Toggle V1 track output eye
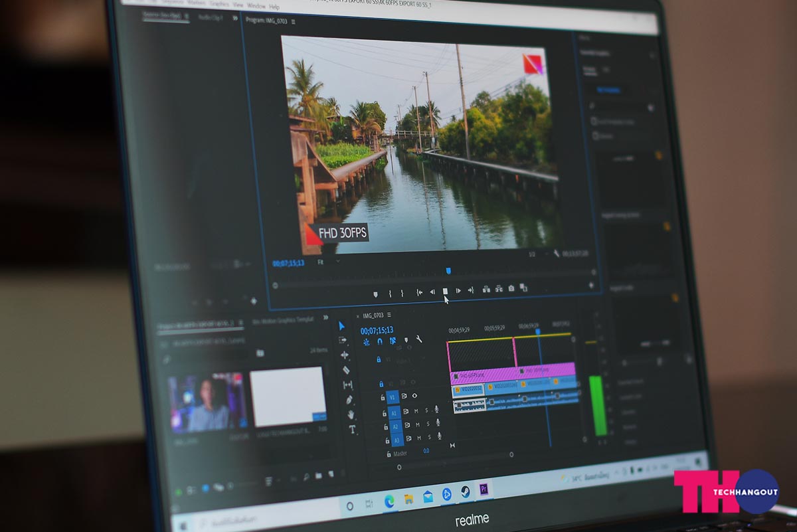 coord(414,396)
